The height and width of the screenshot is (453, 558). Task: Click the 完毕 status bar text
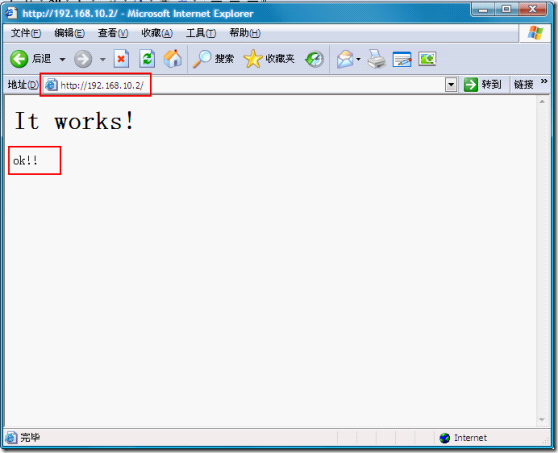30,437
